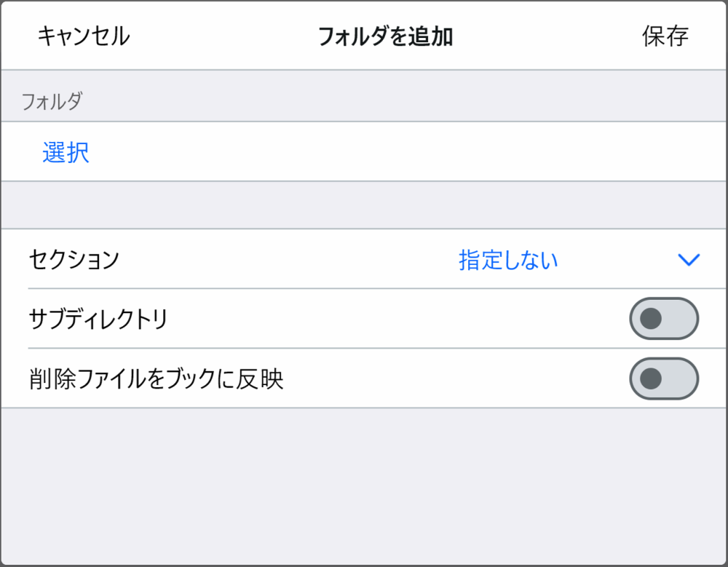This screenshot has height=567, width=728.
Task: Click the gray spacer above the セクション row
Action: pos(364,205)
